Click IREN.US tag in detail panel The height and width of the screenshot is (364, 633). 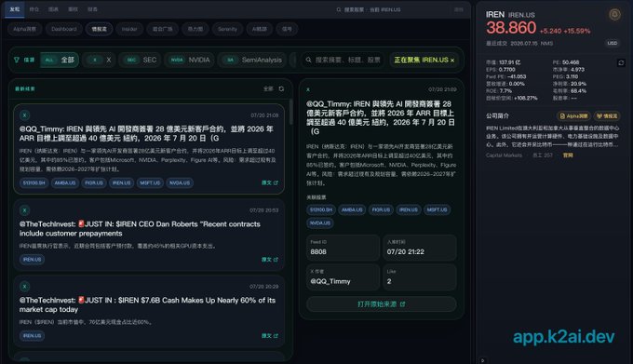(409, 209)
